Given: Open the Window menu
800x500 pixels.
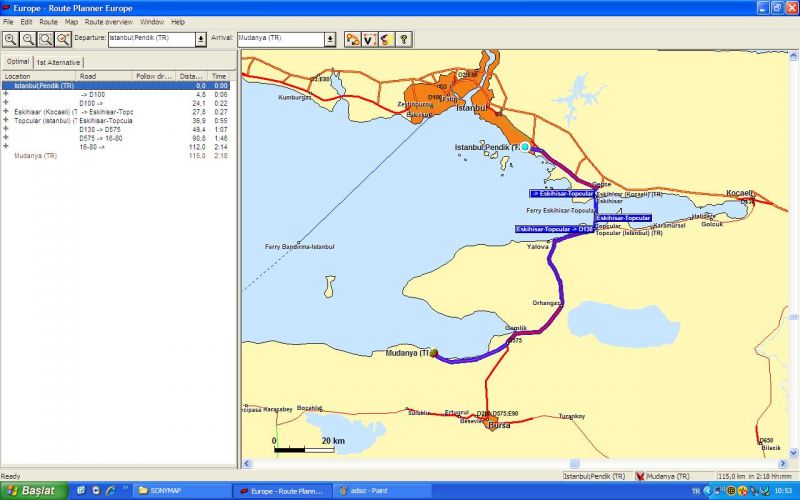Looking at the screenshot, I should (x=152, y=22).
